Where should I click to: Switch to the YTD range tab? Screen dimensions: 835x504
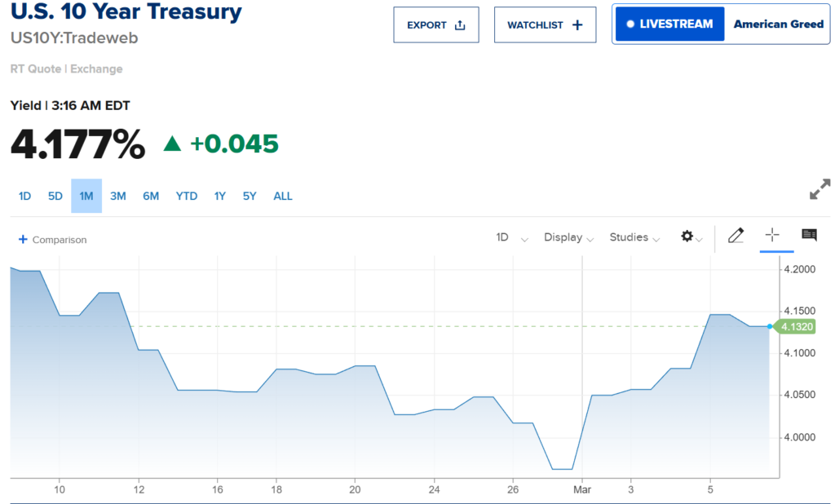pyautogui.click(x=187, y=196)
